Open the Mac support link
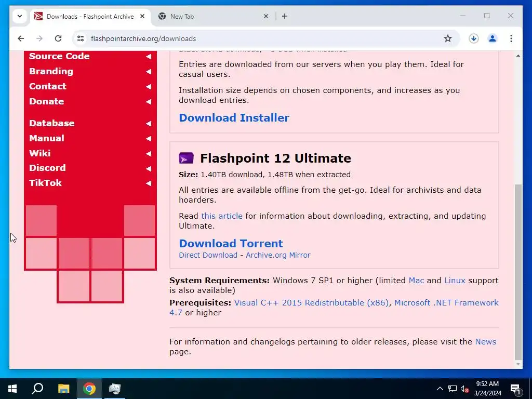This screenshot has width=532, height=399. click(416, 281)
